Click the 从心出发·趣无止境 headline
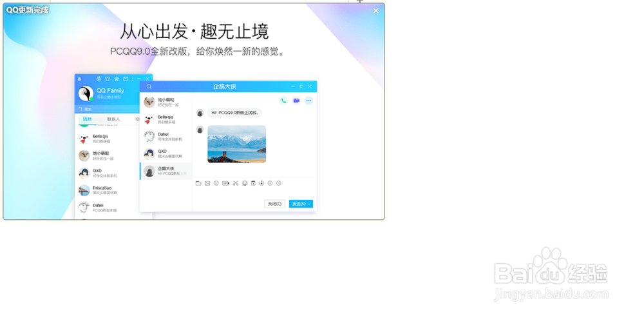644x316 pixels. [194, 31]
